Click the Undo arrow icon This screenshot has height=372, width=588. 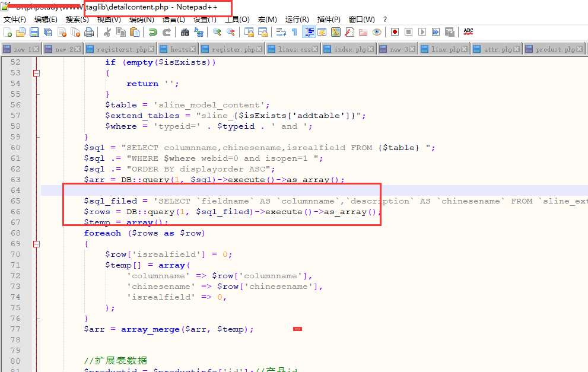coord(153,32)
